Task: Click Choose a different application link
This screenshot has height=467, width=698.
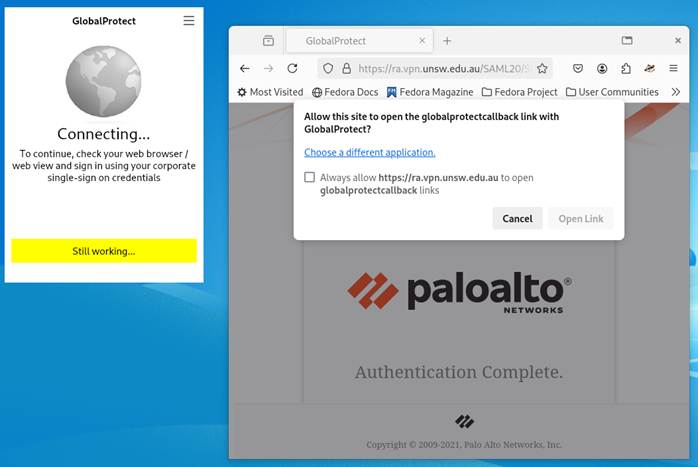Action: 369,152
